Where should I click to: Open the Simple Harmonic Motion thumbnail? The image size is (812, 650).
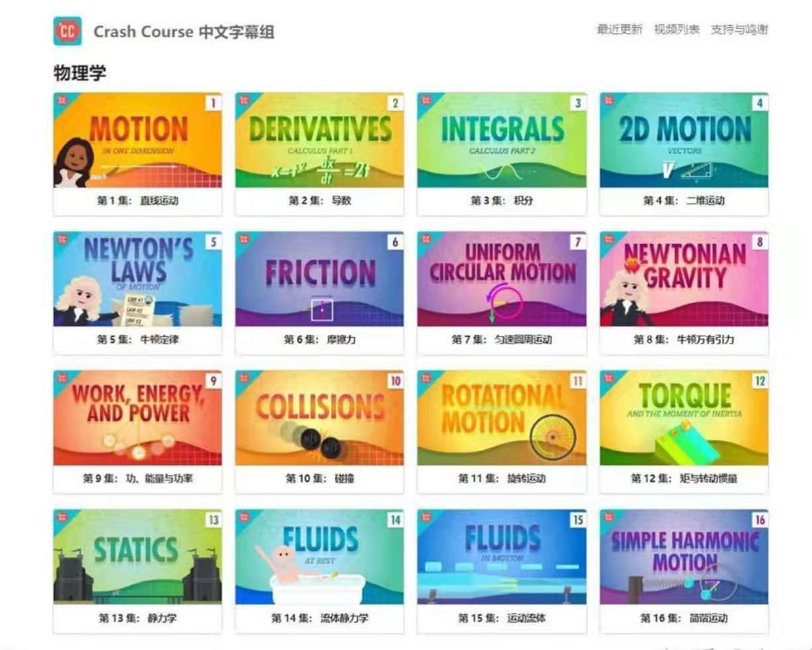684,557
